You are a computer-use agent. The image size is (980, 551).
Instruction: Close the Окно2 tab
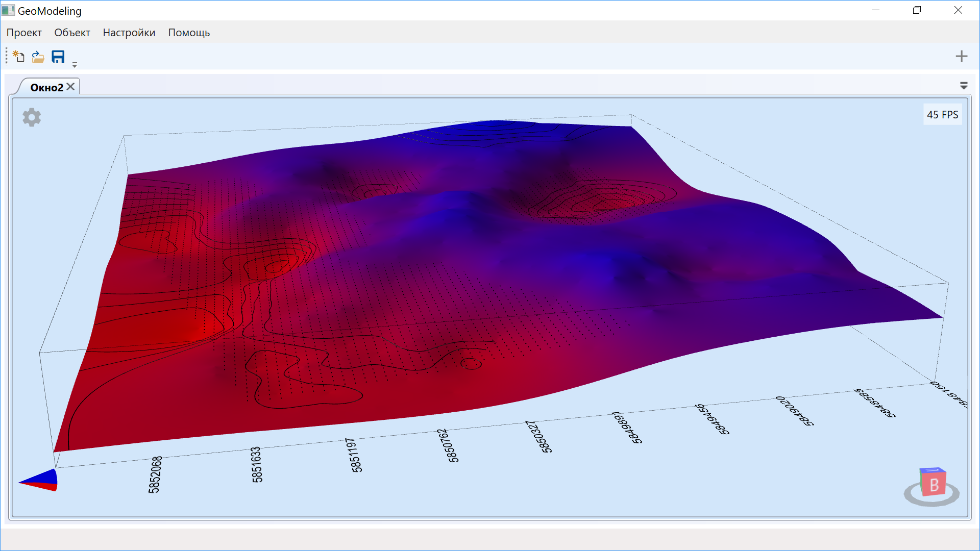tap(71, 87)
